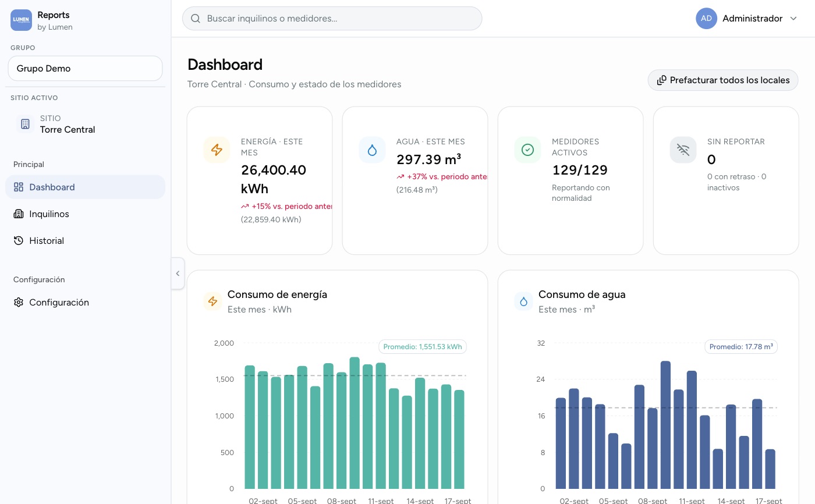Click the 24 axis label on water chart

(541, 379)
